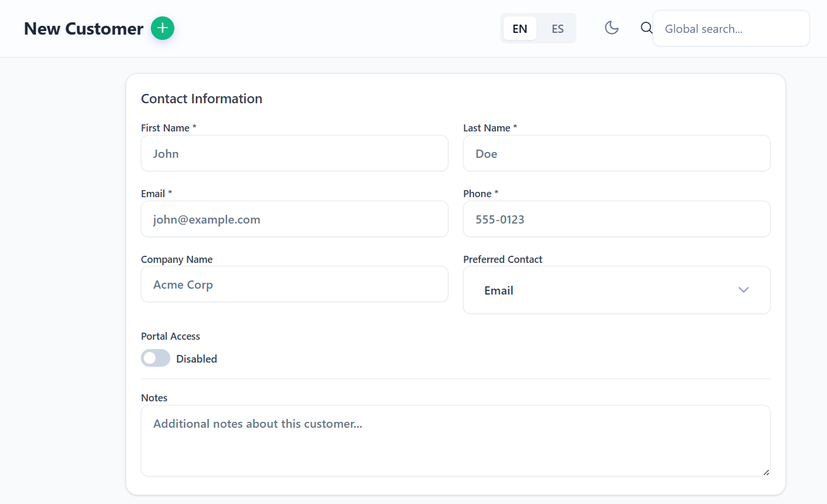Click the New Customer title
827x504 pixels.
pyautogui.click(x=83, y=28)
